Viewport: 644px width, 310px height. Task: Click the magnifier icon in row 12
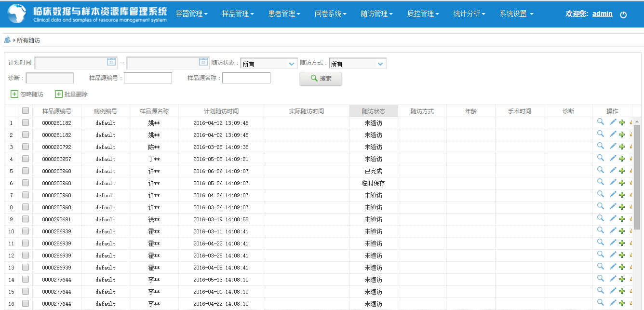click(x=601, y=254)
